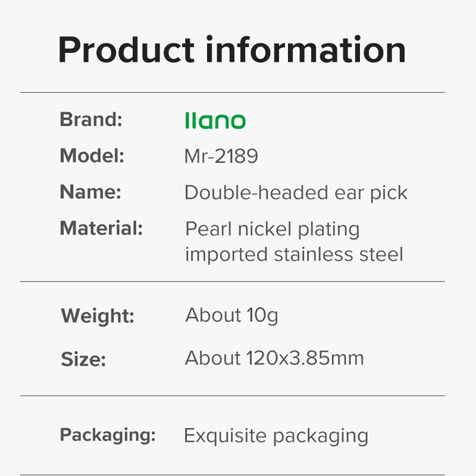This screenshot has width=476, height=476.
Task: Click the green llano brand logo
Action: (215, 121)
